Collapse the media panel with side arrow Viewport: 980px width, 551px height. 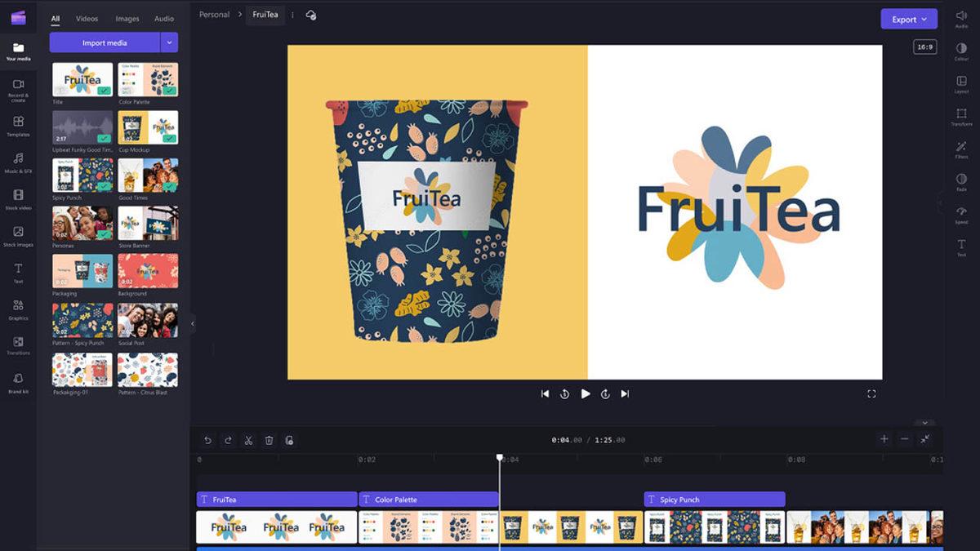193,324
